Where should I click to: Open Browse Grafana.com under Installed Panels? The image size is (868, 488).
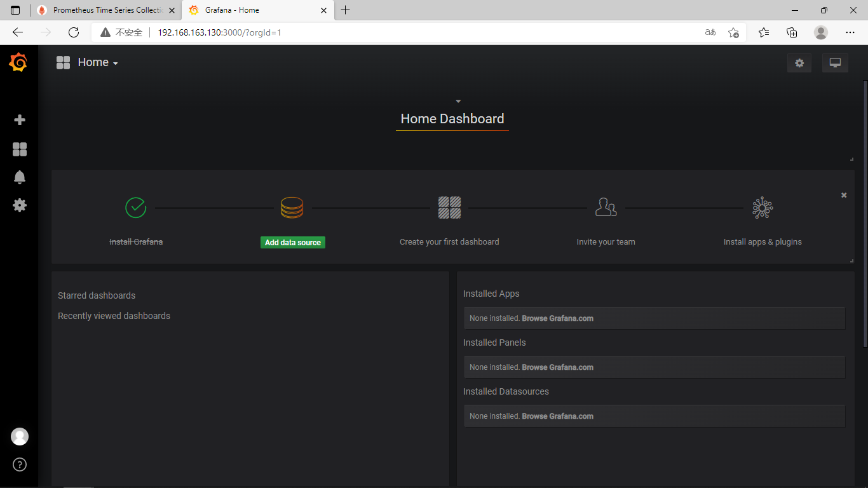[558, 367]
